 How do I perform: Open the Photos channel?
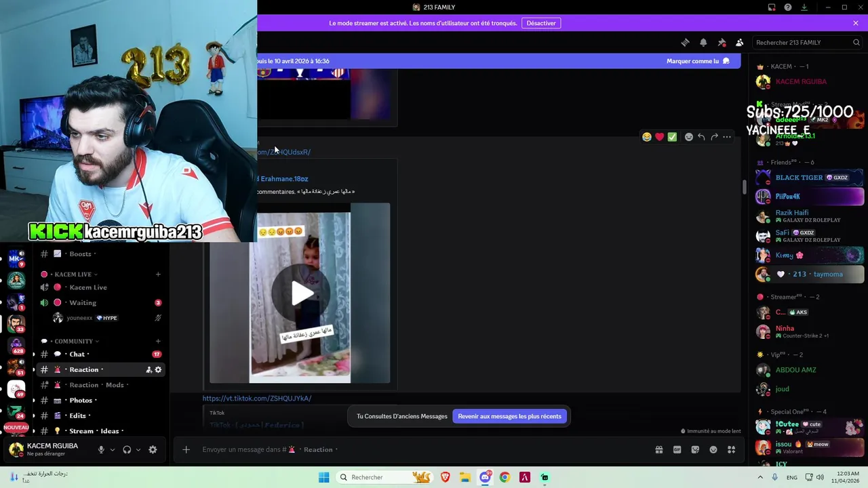pyautogui.click(x=102, y=401)
